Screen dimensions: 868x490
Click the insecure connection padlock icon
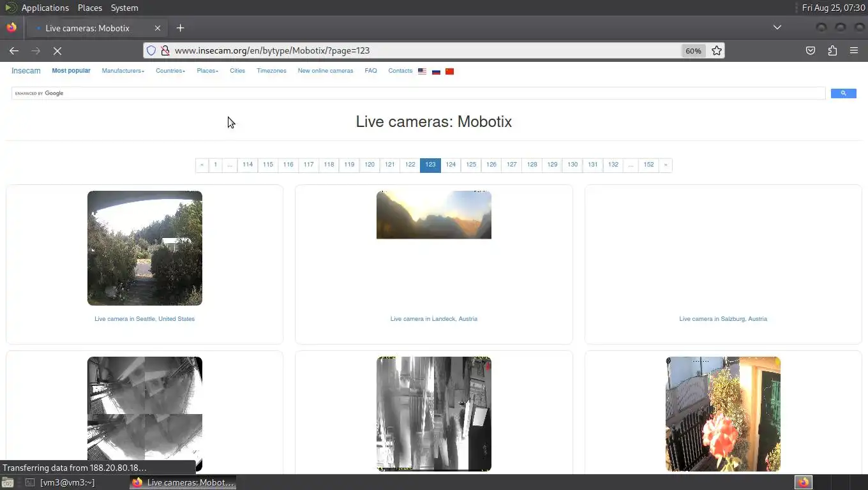pyautogui.click(x=165, y=50)
